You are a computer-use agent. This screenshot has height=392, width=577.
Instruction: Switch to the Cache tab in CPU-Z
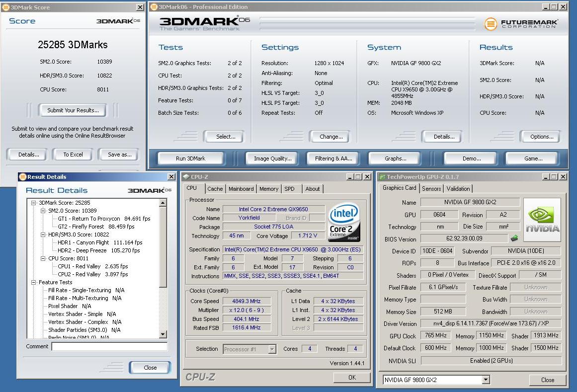215,189
